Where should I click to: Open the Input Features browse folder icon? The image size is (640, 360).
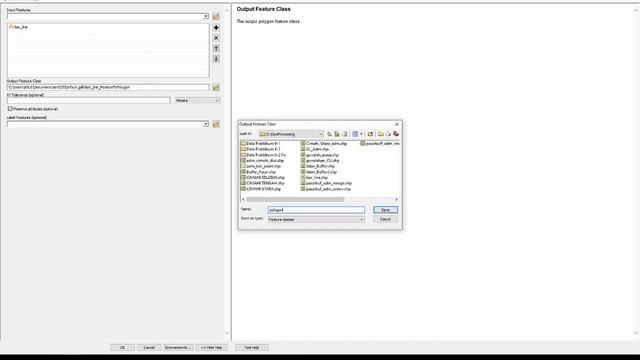[x=216, y=16]
